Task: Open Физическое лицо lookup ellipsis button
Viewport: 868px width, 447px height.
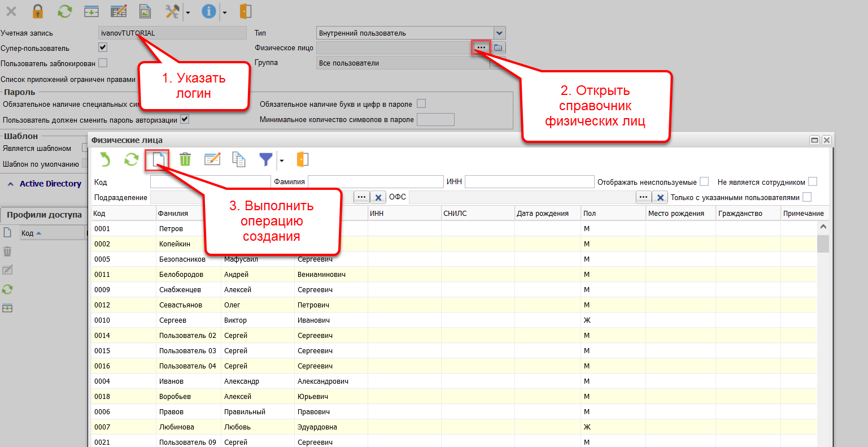Action: [481, 48]
